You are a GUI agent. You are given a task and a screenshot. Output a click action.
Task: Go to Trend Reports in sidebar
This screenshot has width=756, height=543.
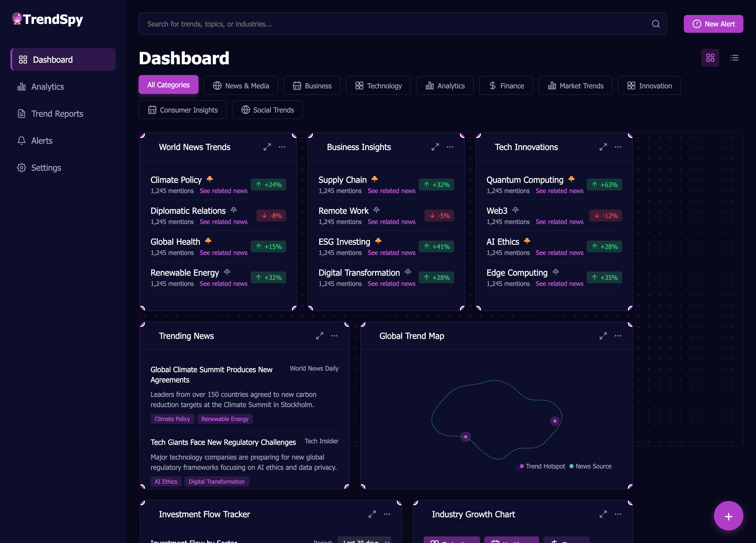click(63, 114)
